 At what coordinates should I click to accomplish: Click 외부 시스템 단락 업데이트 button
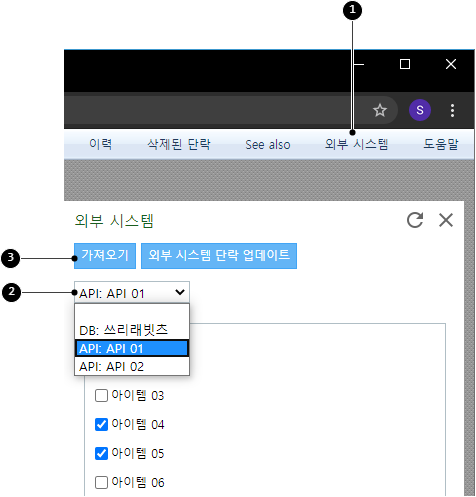pyautogui.click(x=219, y=256)
